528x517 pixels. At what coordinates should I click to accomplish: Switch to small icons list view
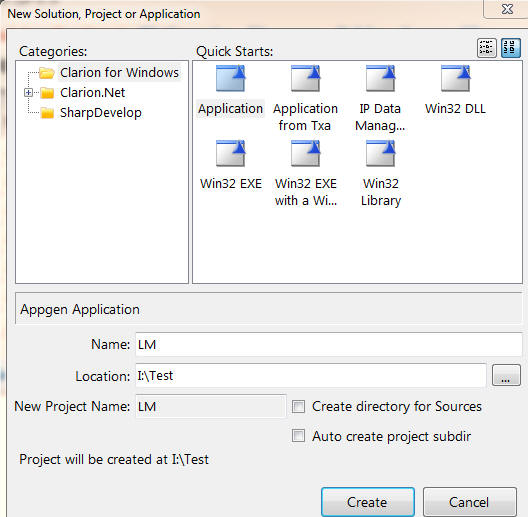487,48
